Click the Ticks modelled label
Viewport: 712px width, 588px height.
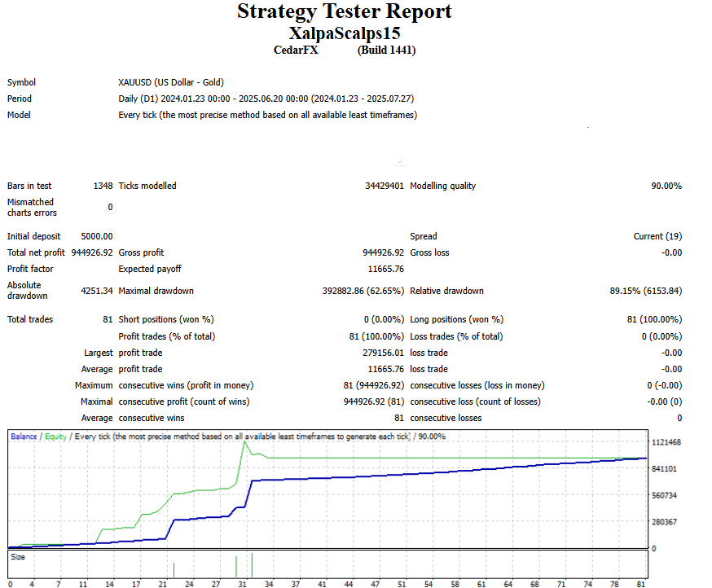coord(147,186)
